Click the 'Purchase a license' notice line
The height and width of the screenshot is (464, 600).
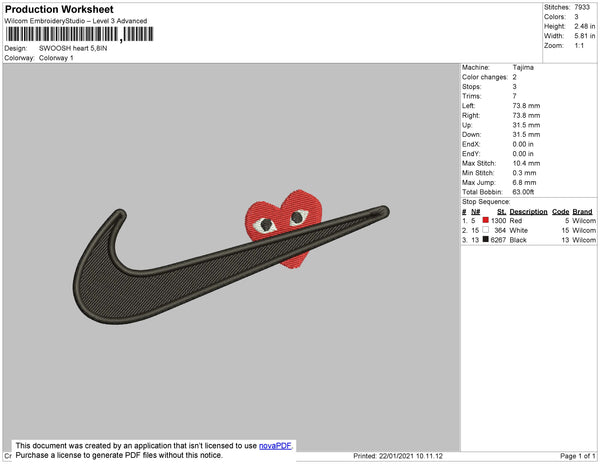tap(119, 455)
